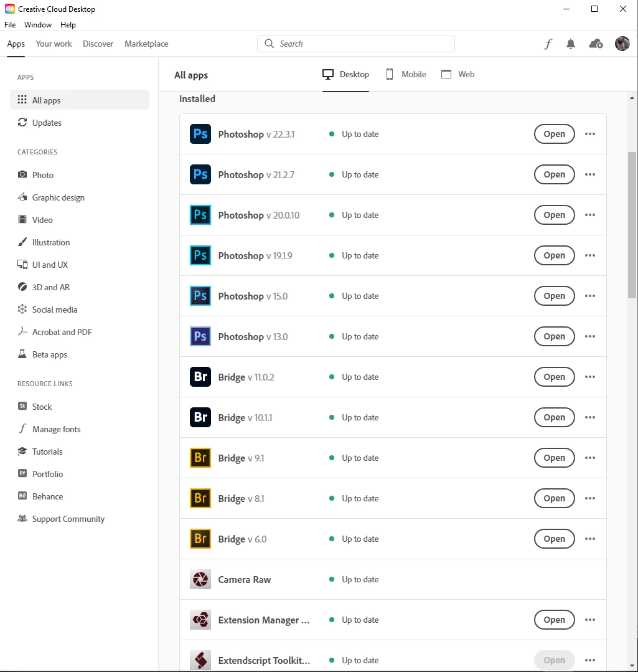
Task: Open Photoshop v 21.2.7
Action: [x=554, y=174]
